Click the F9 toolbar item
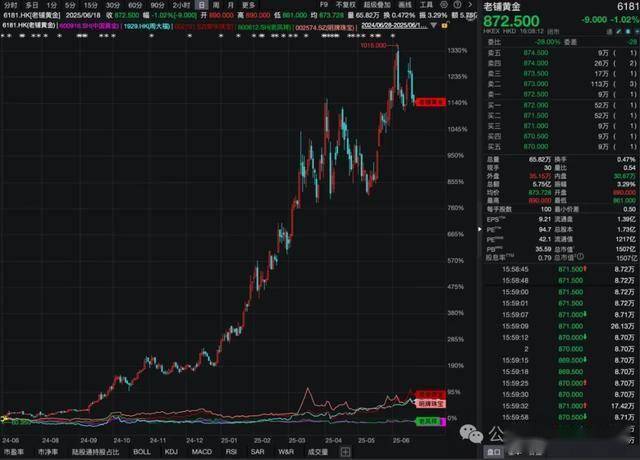 point(324,5)
